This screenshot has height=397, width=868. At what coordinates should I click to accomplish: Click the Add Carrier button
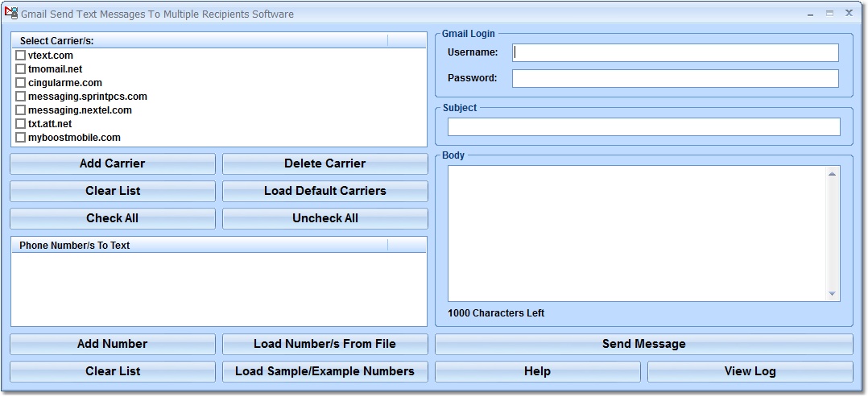point(113,163)
